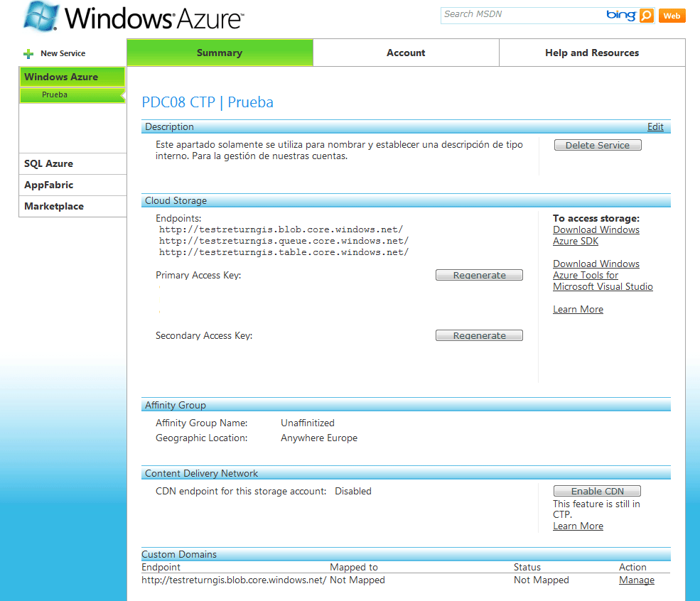Click the Cloud Storage section header

[406, 201]
